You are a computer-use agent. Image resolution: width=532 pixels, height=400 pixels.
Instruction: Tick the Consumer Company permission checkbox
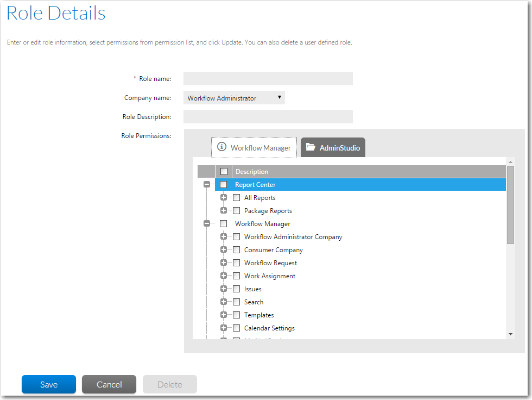(237, 250)
